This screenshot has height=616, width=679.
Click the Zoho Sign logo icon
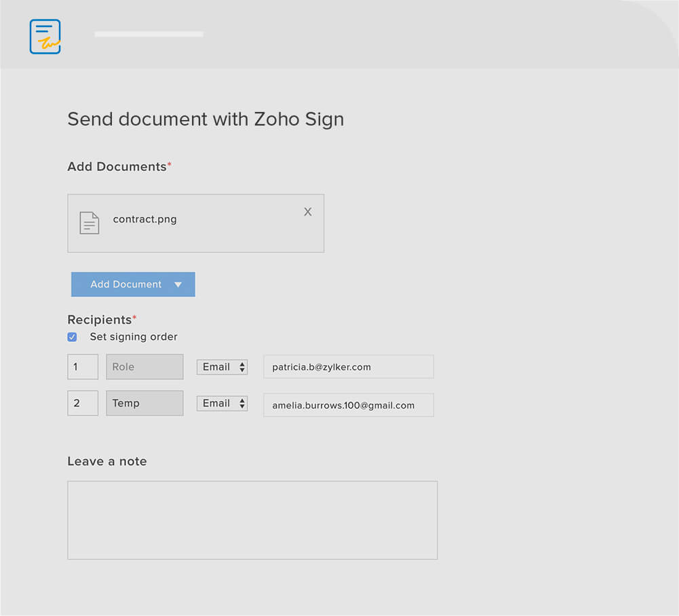click(45, 37)
